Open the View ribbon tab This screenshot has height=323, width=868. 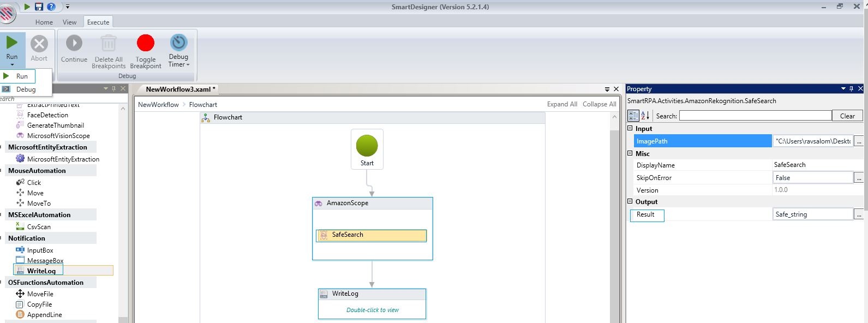click(x=70, y=22)
